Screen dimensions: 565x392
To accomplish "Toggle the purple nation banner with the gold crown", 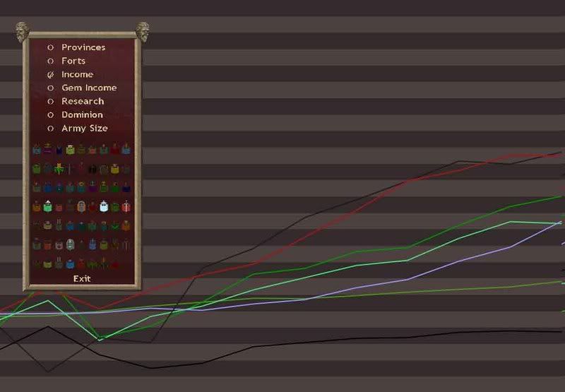I will pos(47,149).
